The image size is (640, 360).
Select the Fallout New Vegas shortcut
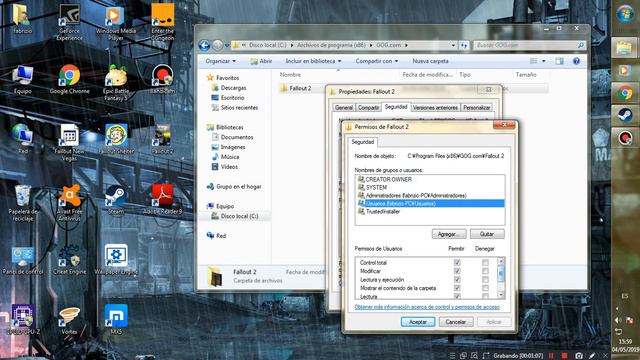69,142
